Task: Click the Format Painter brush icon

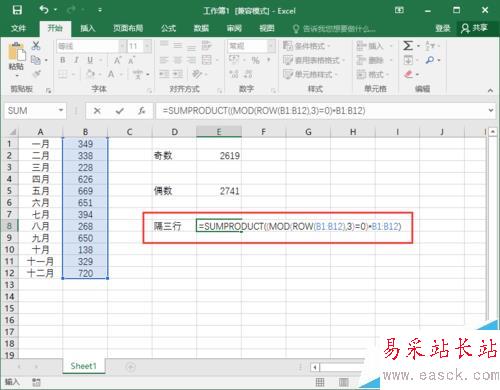Action: coord(36,74)
